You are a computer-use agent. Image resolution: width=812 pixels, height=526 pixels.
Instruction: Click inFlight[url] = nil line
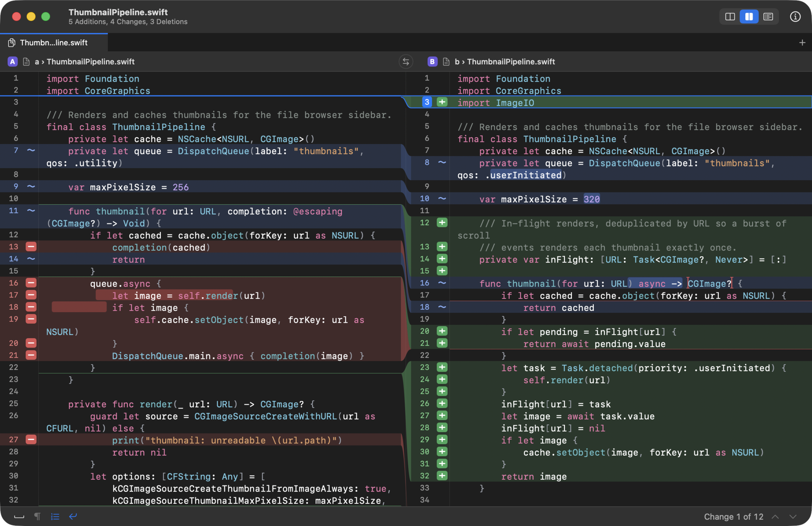[x=553, y=428]
